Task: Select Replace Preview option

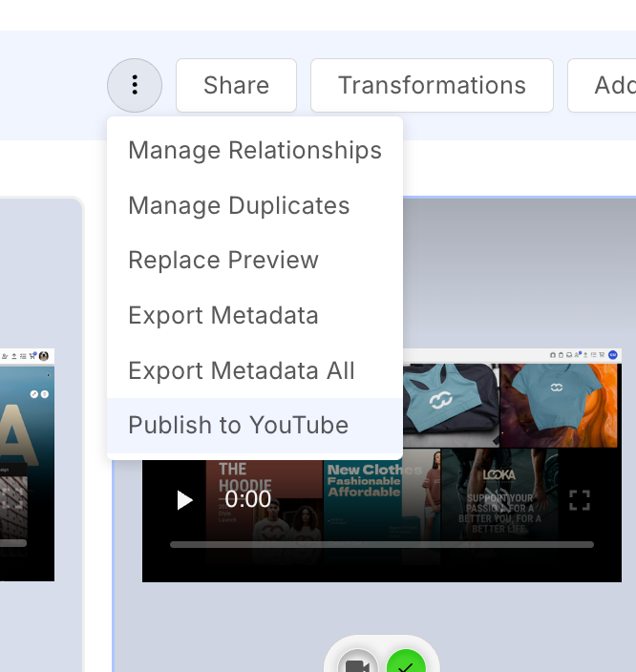Action: 223,261
